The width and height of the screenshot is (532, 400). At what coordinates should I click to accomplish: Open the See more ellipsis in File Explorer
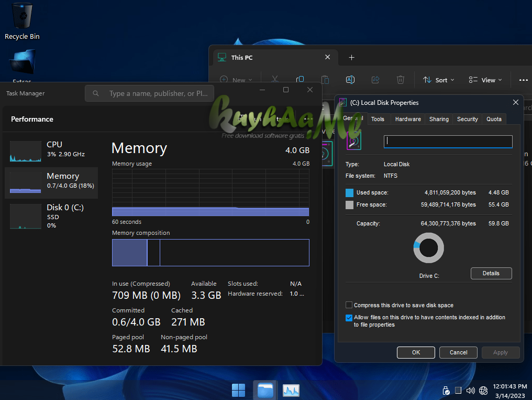point(523,80)
